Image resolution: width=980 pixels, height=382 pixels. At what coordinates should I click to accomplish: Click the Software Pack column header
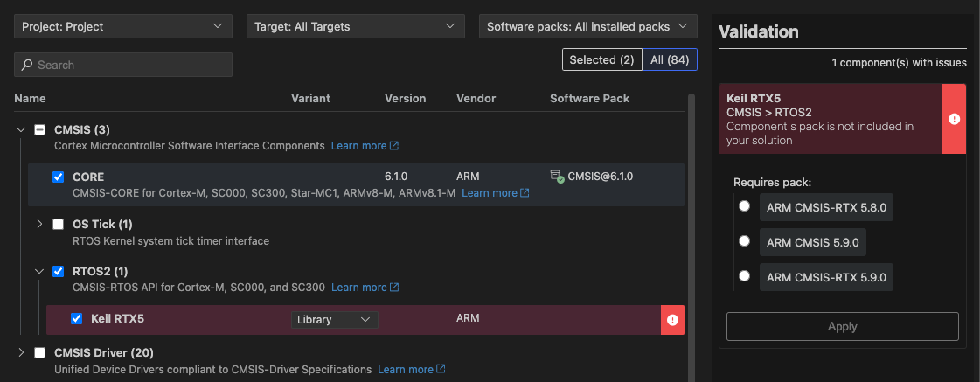click(x=590, y=99)
